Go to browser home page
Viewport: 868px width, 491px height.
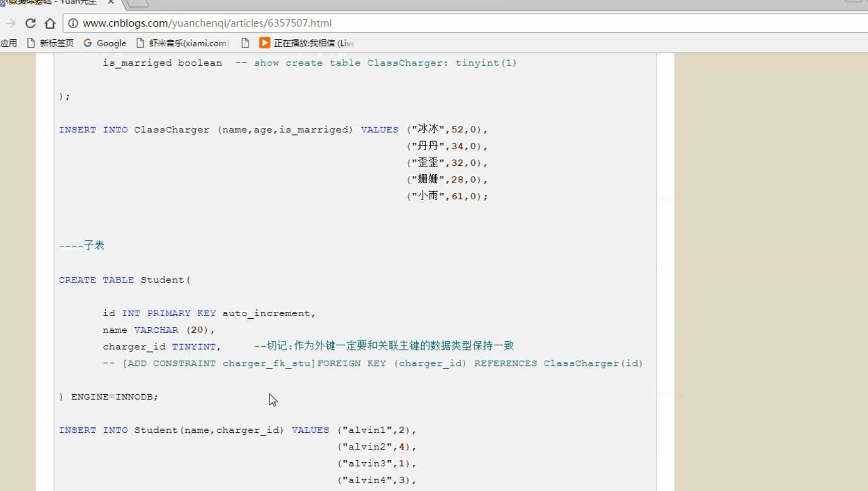pos(50,23)
